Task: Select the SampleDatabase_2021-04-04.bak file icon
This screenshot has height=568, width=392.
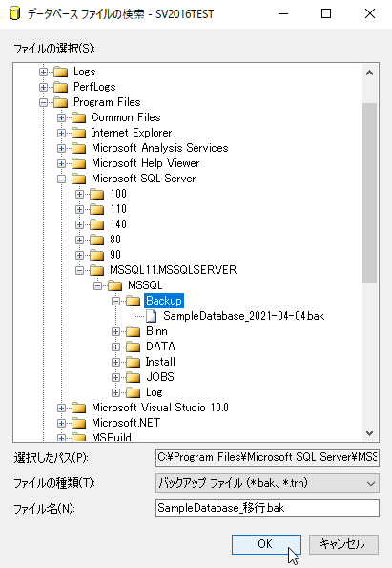Action: tap(151, 316)
